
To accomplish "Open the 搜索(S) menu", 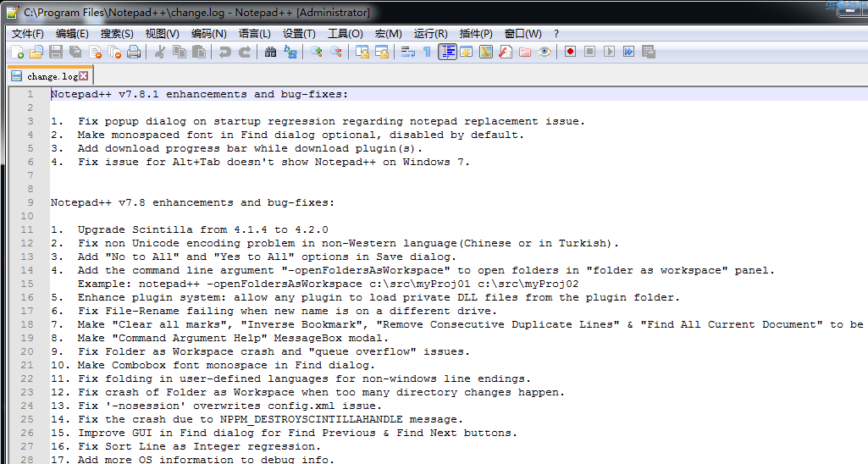I will (117, 34).
